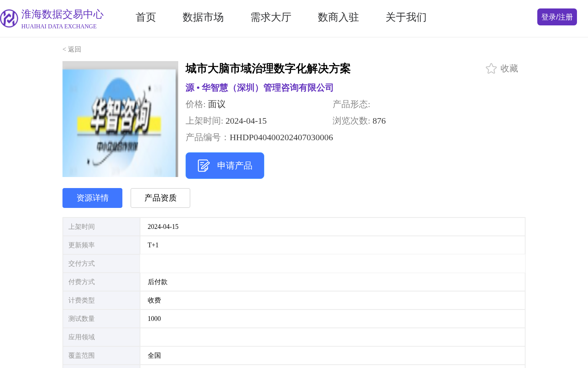The width and height of the screenshot is (588, 368).
Task: Click the 登录/注册 button
Action: (557, 17)
